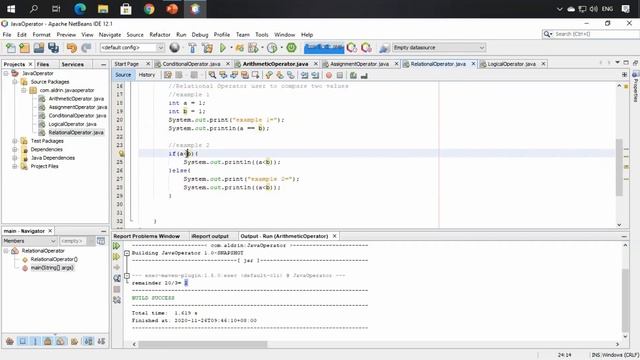Expand the Java Dependencies node

15,158
